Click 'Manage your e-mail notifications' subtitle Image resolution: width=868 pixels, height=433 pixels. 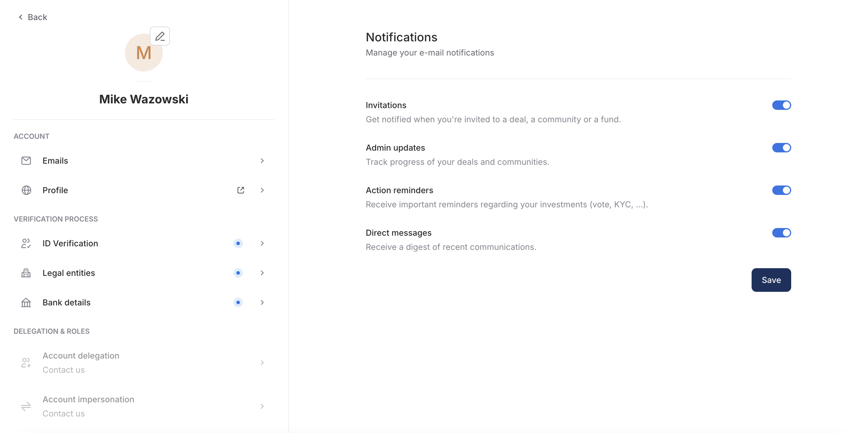430,53
